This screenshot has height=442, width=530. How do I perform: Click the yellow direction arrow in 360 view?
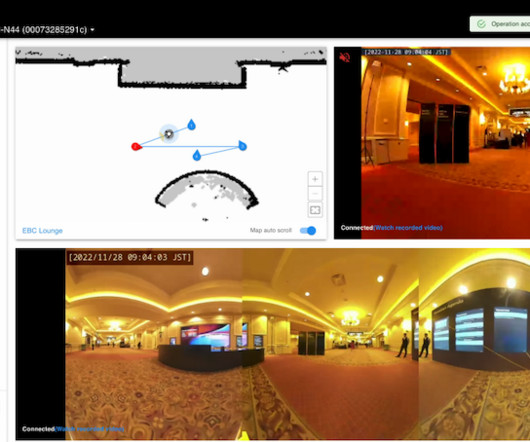tap(243, 437)
